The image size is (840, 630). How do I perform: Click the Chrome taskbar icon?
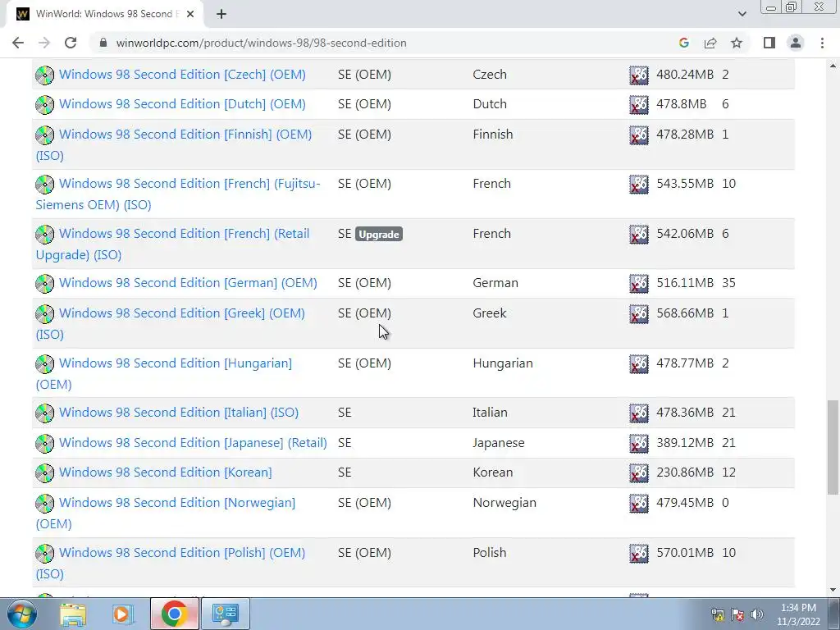click(x=174, y=614)
